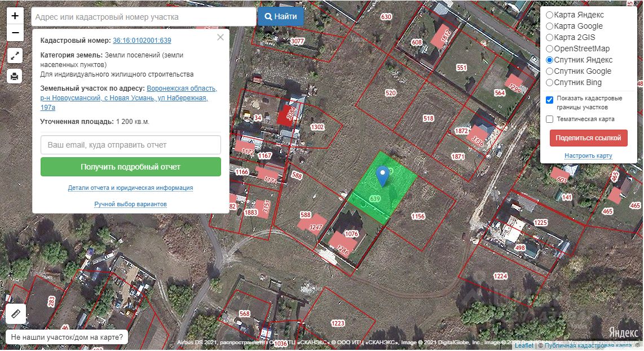
Task: Activate the ruler measurement tool
Action: coord(16,314)
